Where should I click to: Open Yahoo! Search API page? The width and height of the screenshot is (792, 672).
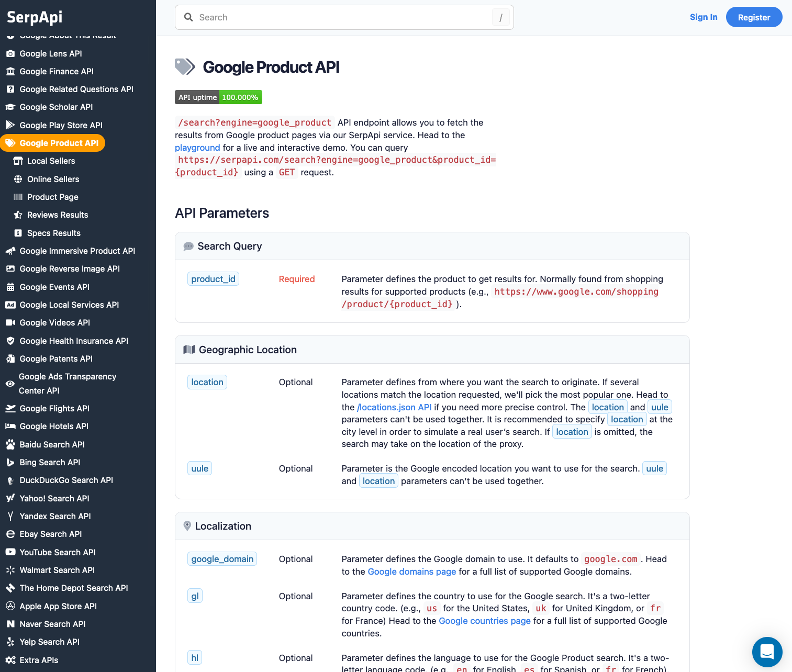54,498
